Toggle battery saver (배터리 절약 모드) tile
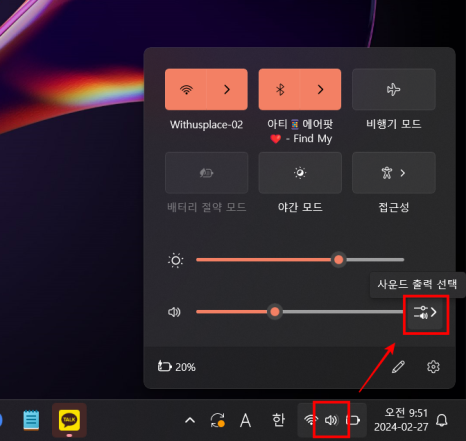This screenshot has width=466, height=441. click(206, 173)
